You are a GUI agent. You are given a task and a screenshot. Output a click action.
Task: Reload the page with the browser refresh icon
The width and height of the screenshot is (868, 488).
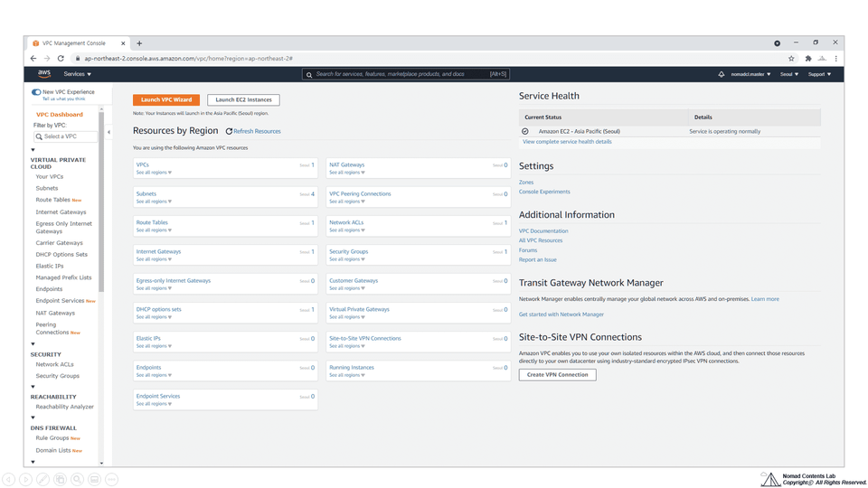61,58
